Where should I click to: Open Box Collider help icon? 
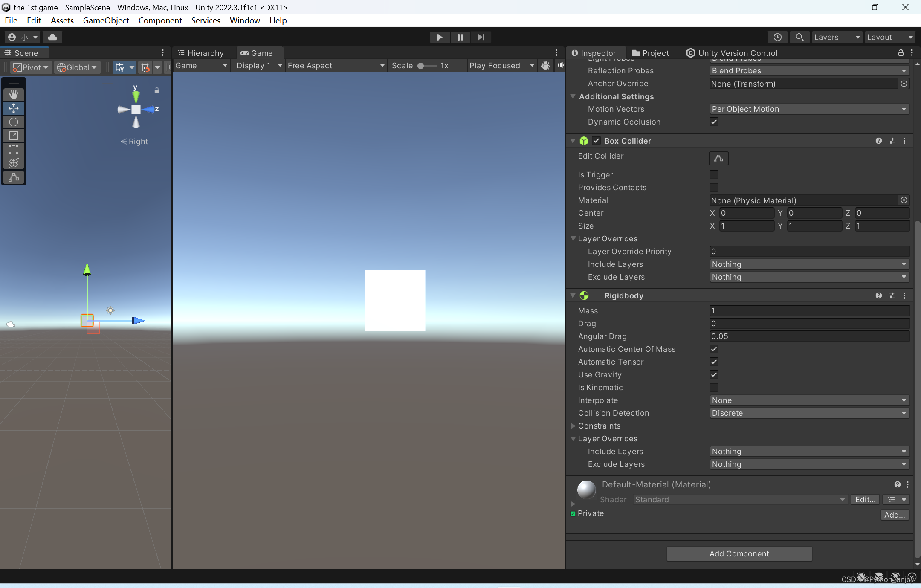point(879,141)
